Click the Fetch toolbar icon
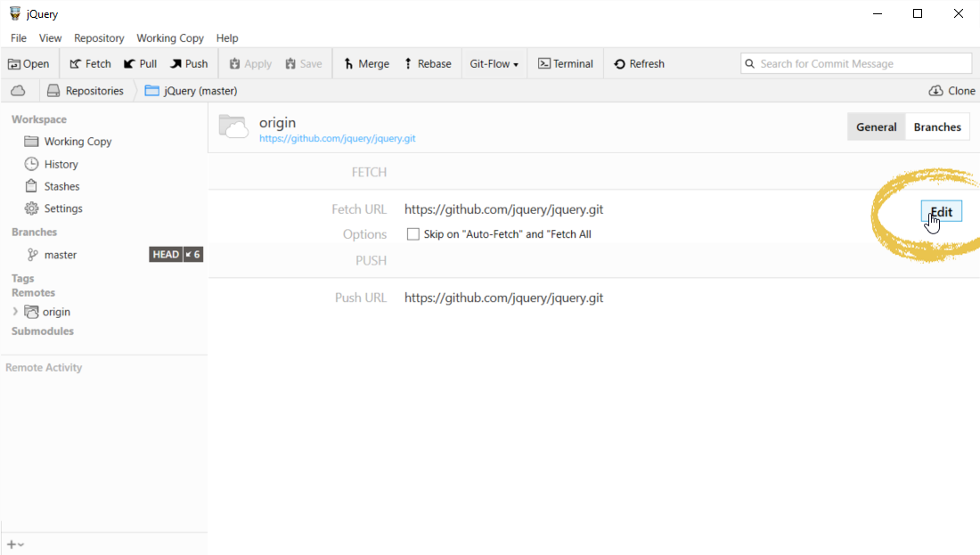Viewport: 980px width, 555px height. 76,64
